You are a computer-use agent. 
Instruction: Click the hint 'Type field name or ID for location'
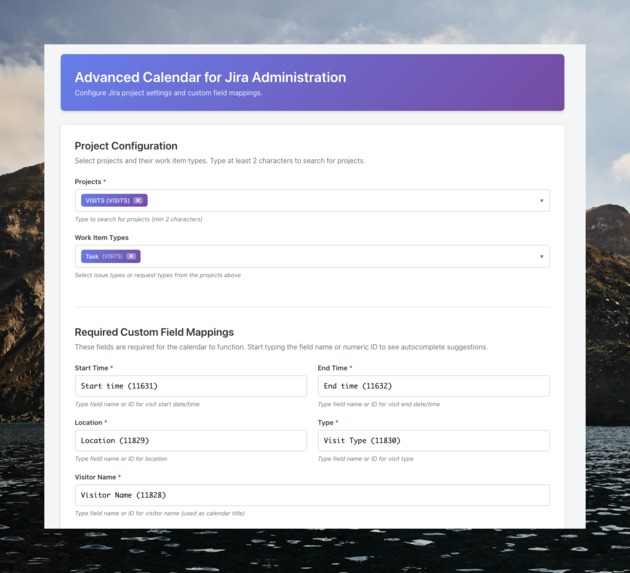point(121,459)
